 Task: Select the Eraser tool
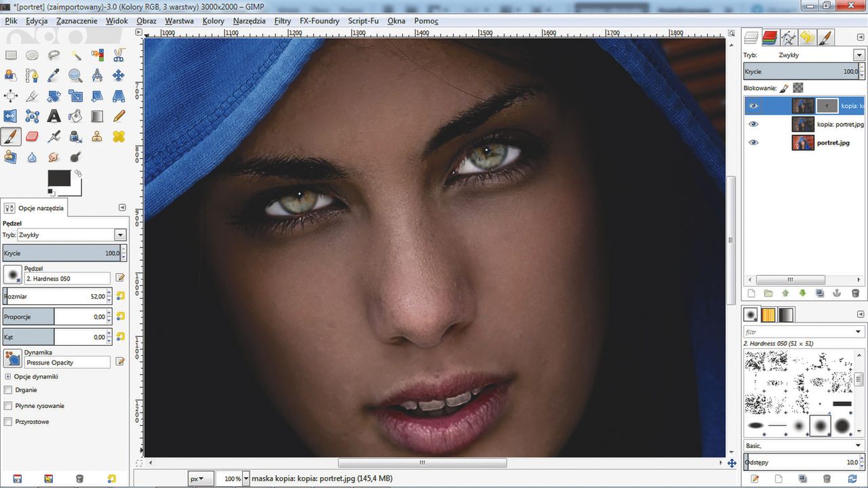32,136
